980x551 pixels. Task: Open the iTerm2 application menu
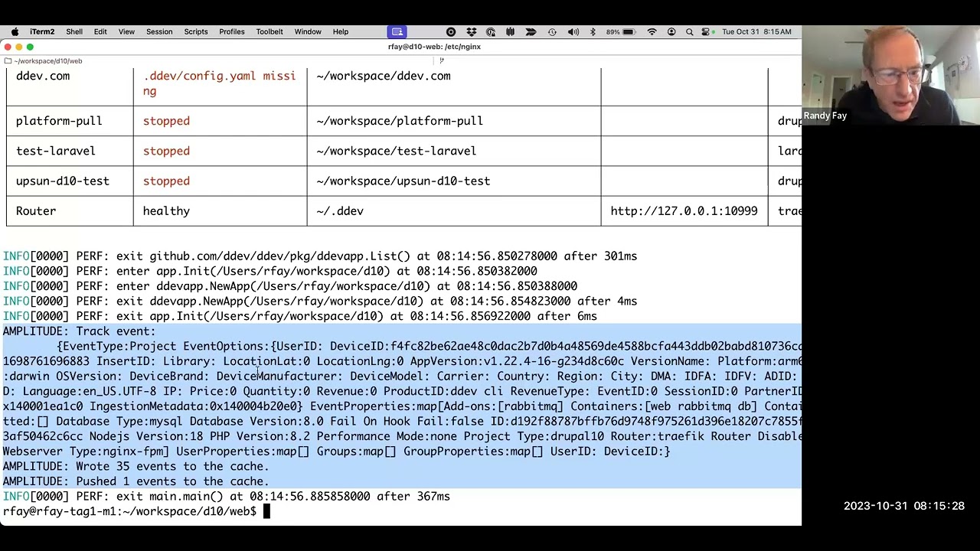(42, 32)
